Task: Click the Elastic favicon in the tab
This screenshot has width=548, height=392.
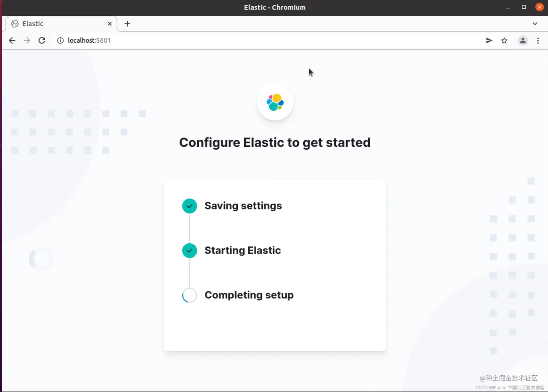Action: coord(15,24)
